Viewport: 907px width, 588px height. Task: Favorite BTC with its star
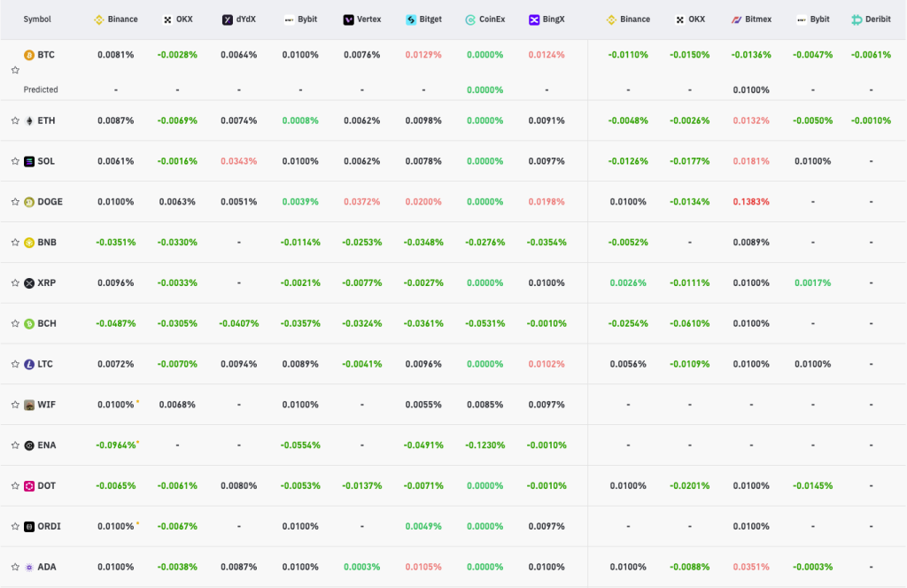click(x=15, y=70)
